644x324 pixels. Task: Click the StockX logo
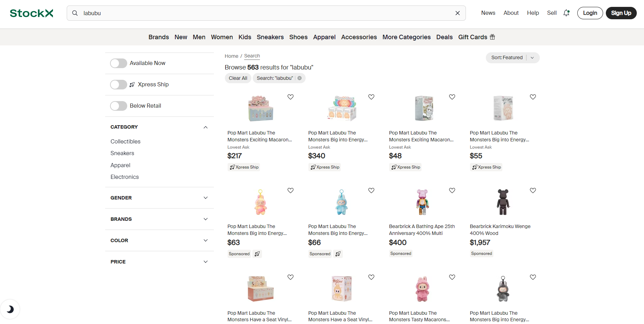click(31, 13)
